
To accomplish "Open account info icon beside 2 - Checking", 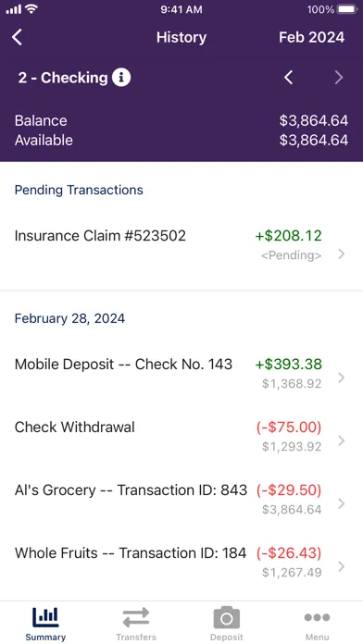I will [121, 77].
